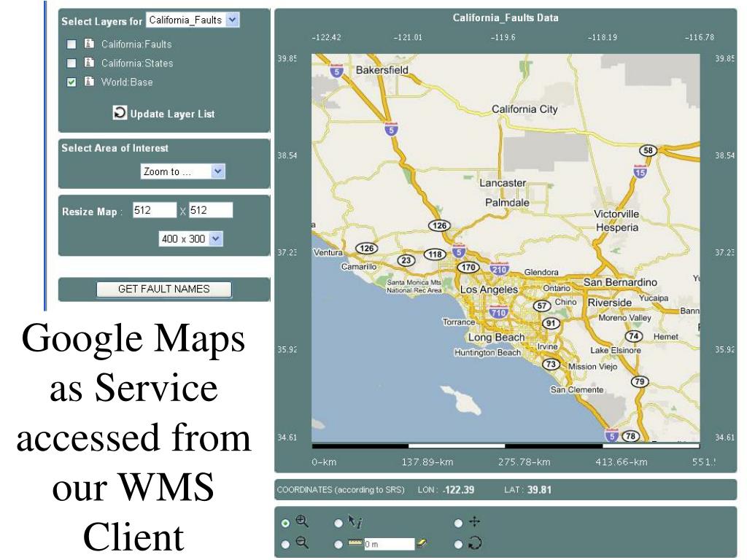
Task: Click the map height field showing 512
Action: (211, 210)
